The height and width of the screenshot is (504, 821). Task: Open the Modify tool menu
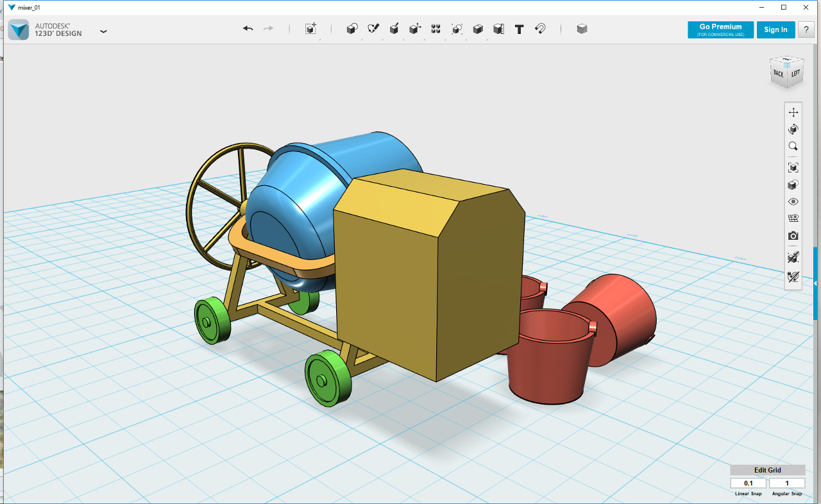(x=415, y=29)
